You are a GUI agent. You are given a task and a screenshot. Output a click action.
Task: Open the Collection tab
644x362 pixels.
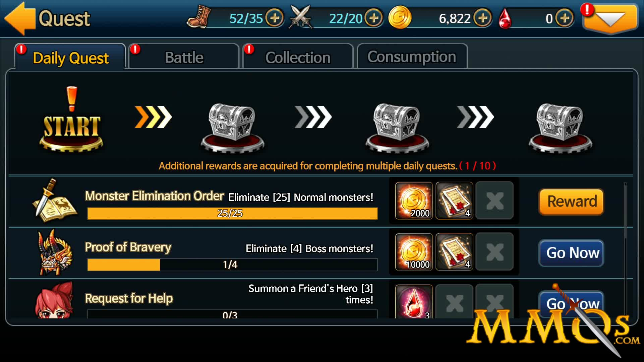click(x=298, y=56)
